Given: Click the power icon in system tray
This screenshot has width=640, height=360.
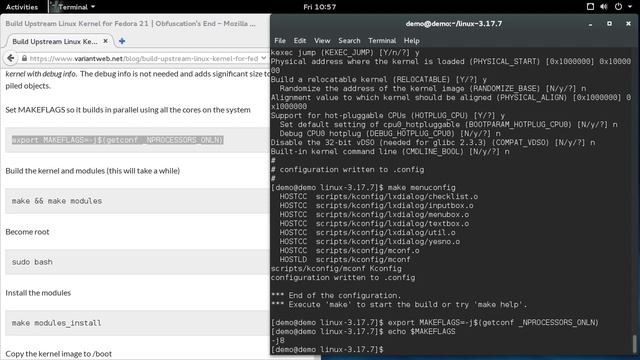Looking at the screenshot, I should 618,7.
